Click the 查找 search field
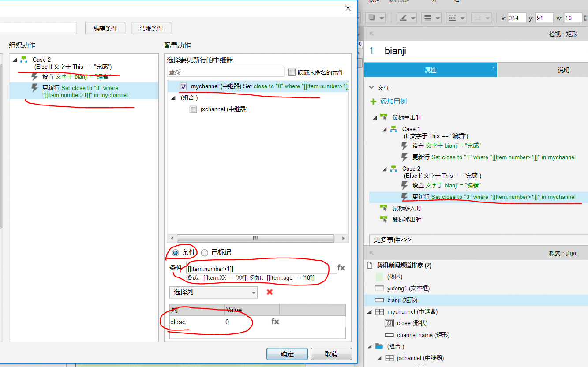The width and height of the screenshot is (588, 367). [x=225, y=72]
